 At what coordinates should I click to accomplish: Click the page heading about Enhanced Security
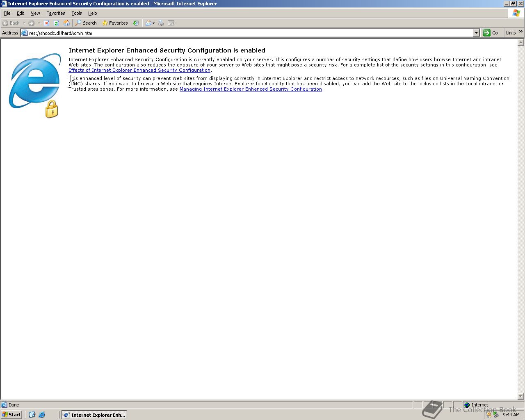(x=167, y=50)
